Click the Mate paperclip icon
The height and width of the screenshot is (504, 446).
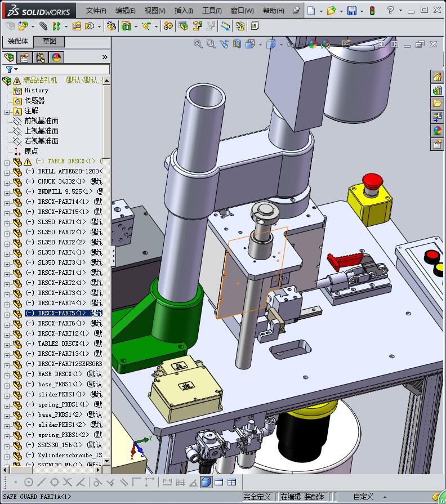click(x=43, y=26)
